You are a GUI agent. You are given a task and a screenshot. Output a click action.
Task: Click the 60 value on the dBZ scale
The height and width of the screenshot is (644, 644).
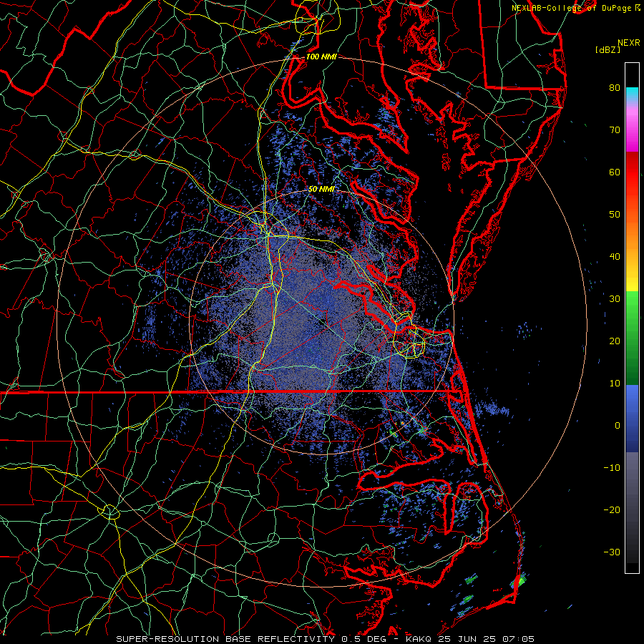[x=615, y=172]
